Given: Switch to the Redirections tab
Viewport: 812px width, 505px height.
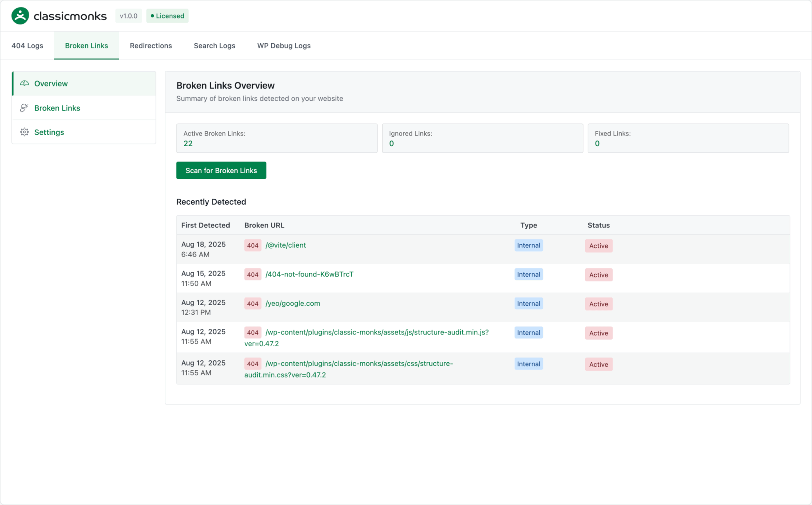Looking at the screenshot, I should tap(151, 46).
